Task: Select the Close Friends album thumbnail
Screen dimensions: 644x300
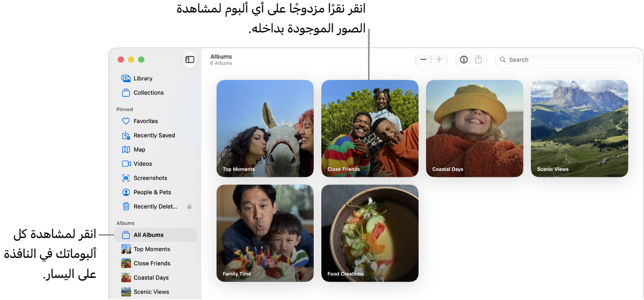Action: (370, 129)
